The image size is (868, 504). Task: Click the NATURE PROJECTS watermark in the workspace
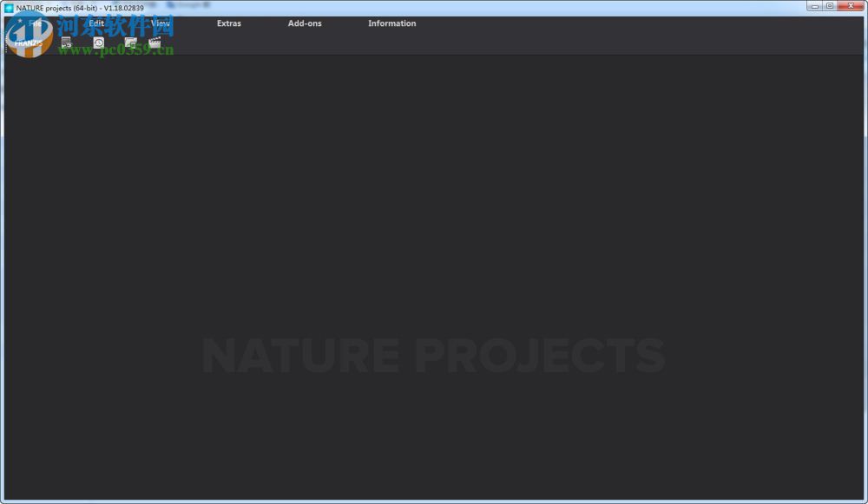[434, 354]
